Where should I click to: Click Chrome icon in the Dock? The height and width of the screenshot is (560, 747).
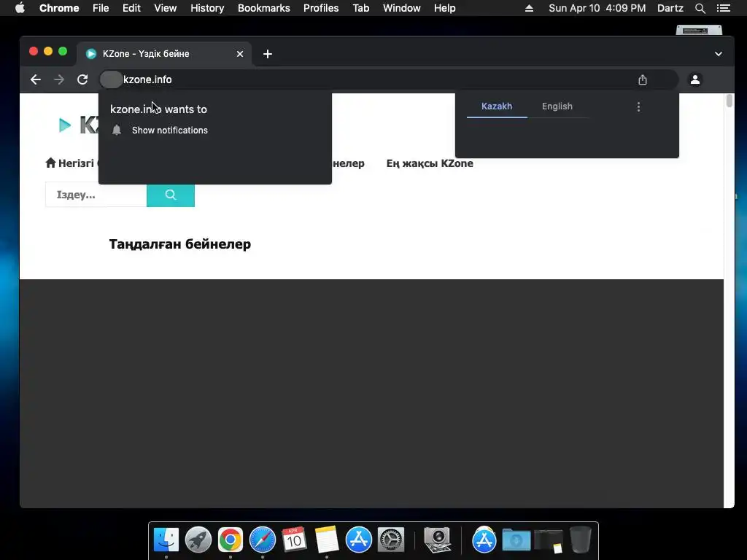click(x=230, y=540)
